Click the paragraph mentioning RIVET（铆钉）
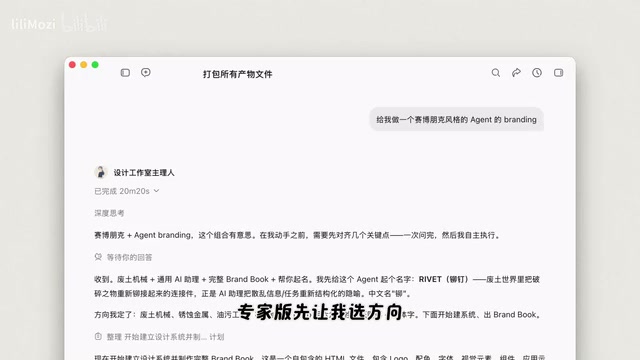 click(x=317, y=286)
